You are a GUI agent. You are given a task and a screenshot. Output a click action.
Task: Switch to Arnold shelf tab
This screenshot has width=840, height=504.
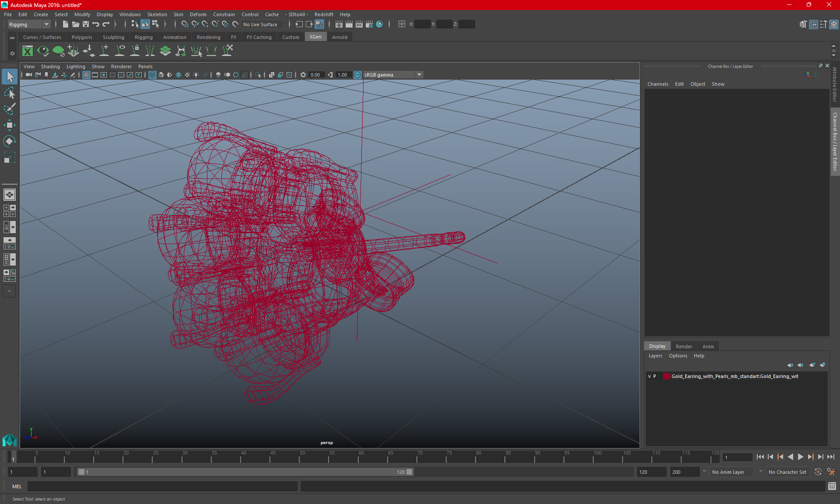(339, 37)
